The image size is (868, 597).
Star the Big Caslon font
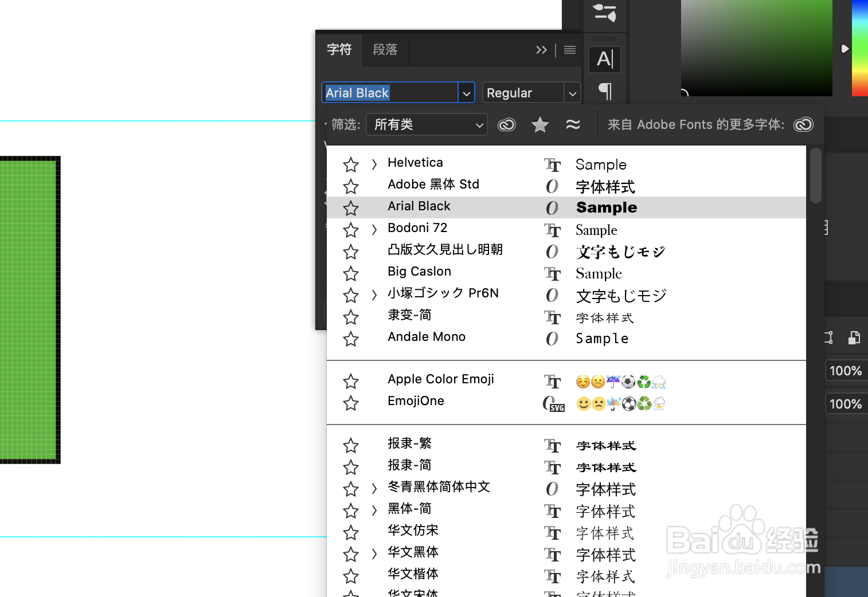351,274
